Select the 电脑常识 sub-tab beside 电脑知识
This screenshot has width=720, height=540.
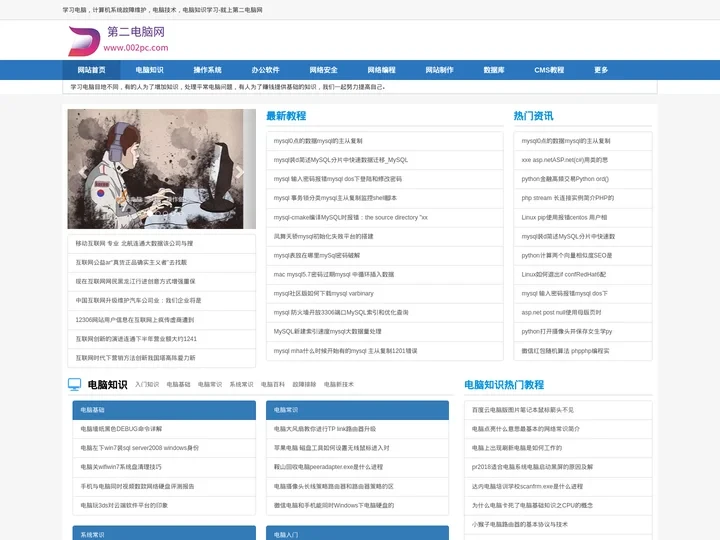tap(210, 384)
